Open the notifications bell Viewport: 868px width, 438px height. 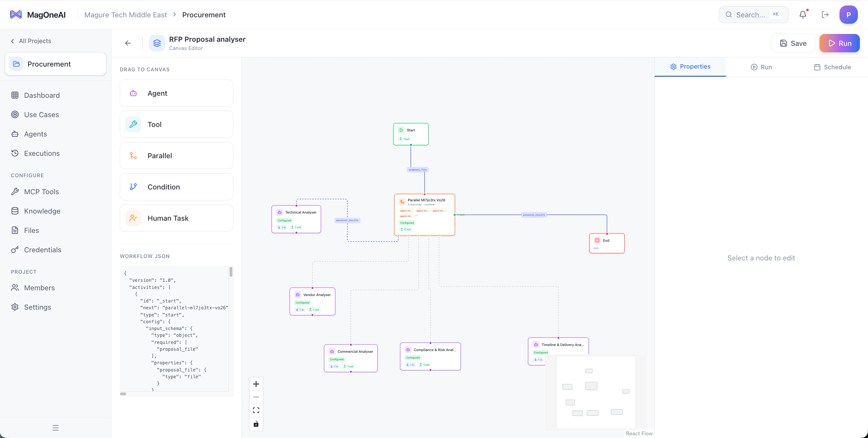[x=803, y=14]
